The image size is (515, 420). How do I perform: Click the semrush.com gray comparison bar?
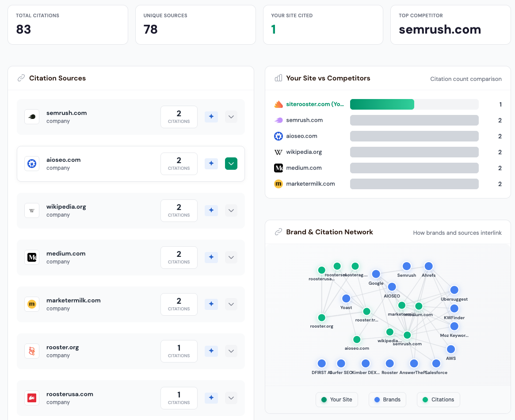(414, 120)
